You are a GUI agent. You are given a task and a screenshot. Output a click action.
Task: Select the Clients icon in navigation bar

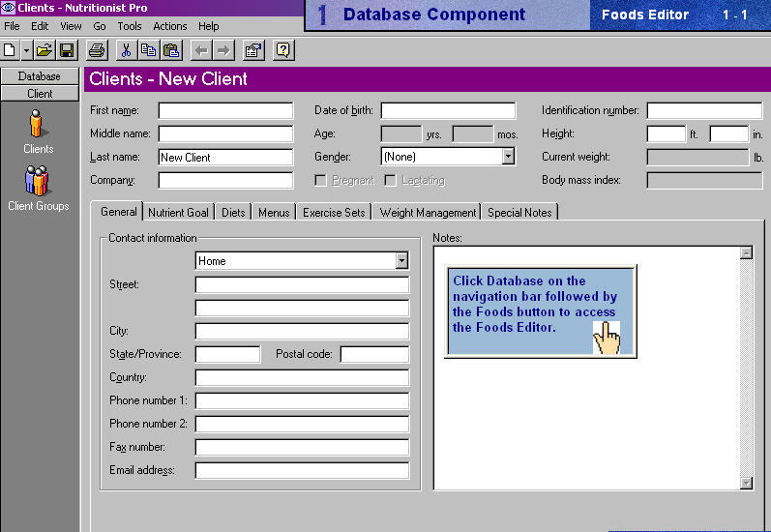coord(38,132)
